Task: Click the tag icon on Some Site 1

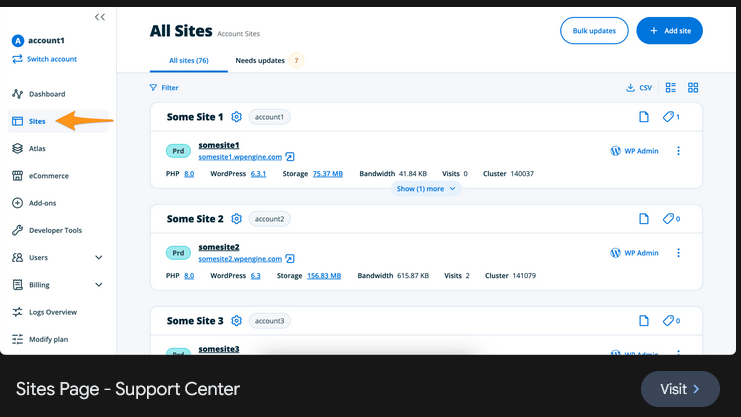Action: pos(668,117)
